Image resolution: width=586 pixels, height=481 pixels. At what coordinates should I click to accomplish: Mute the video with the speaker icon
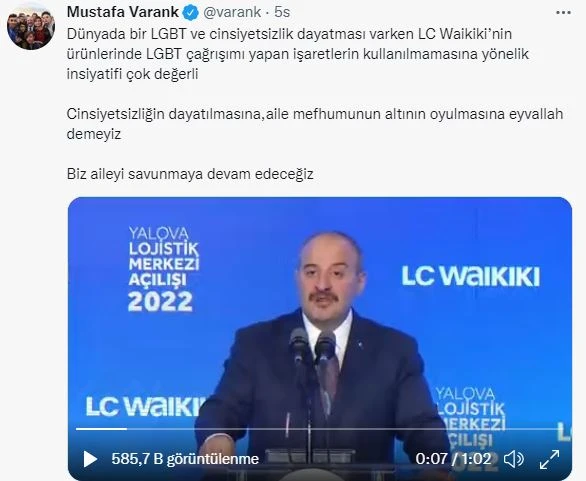tap(514, 459)
